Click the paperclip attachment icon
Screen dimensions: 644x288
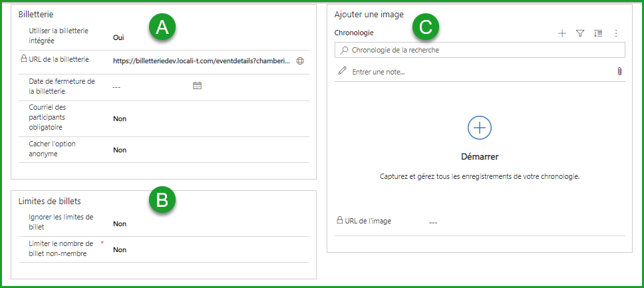point(619,71)
